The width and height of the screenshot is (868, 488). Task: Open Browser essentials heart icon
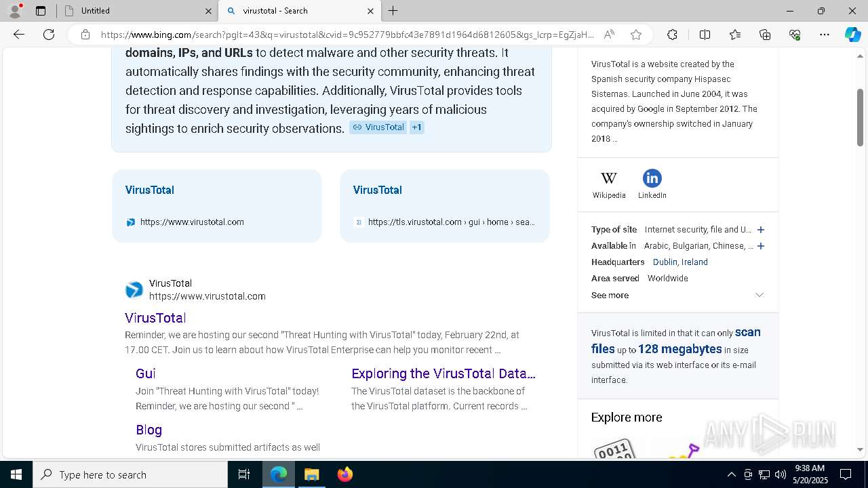click(x=795, y=35)
